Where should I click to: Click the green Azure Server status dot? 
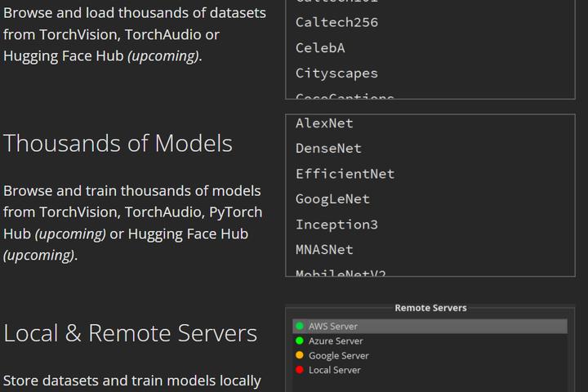pyautogui.click(x=300, y=341)
